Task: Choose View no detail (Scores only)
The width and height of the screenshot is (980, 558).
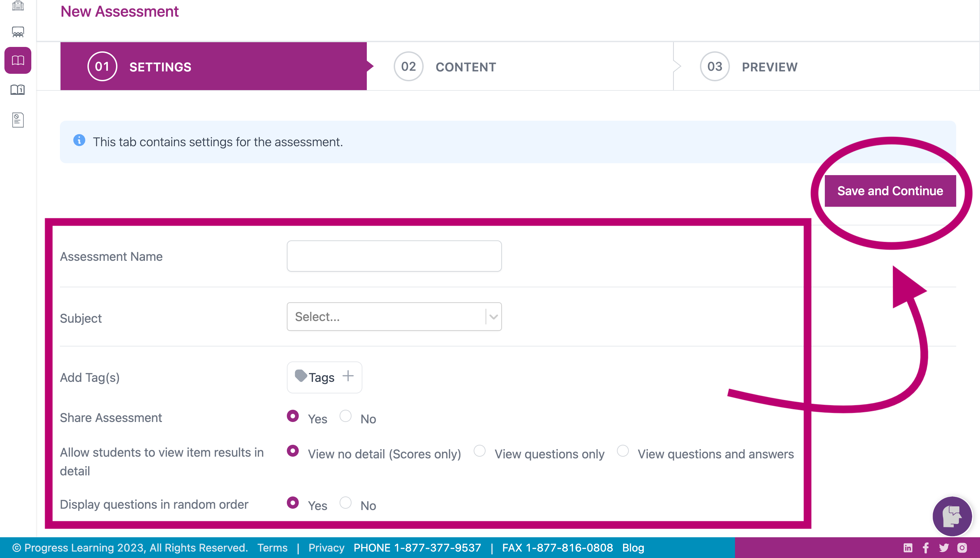Action: tap(293, 451)
